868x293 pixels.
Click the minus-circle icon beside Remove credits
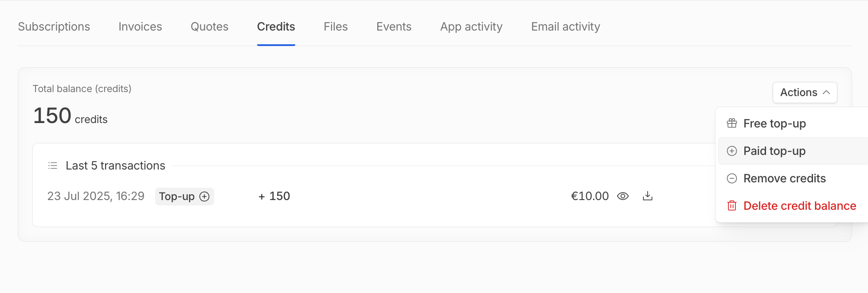(732, 178)
